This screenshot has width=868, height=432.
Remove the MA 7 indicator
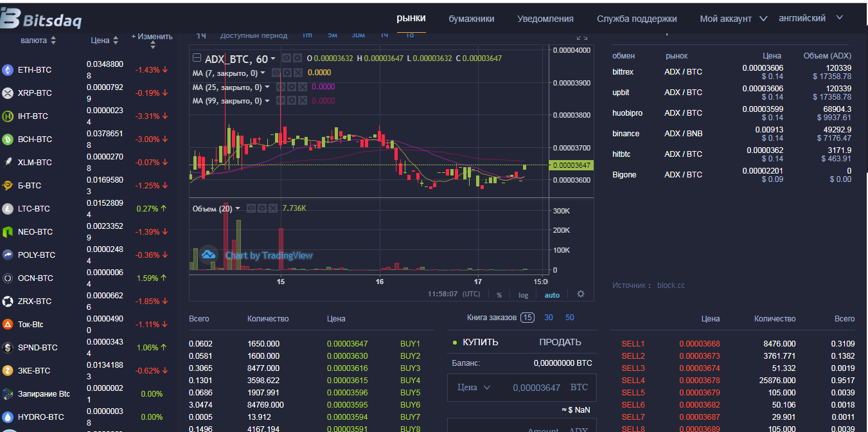coord(297,73)
